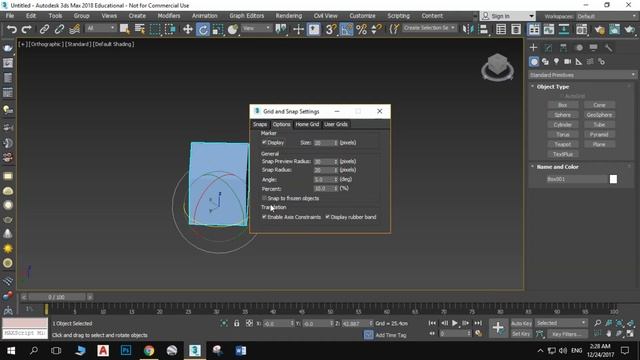Toggle Display rubber band checkbox
Viewport: 640px width, 360px height.
327,217
